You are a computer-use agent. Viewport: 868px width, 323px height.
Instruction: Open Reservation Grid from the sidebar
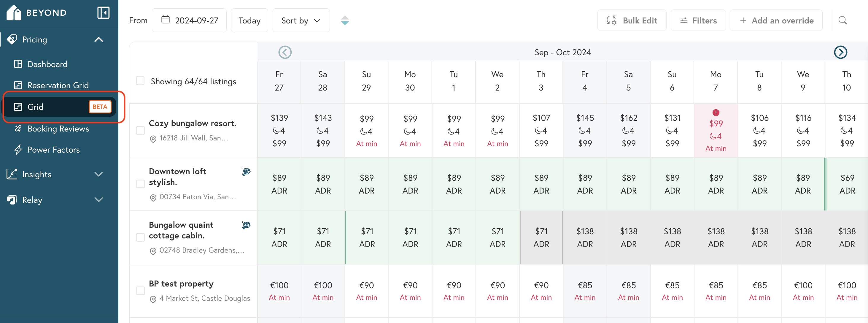[x=58, y=85]
